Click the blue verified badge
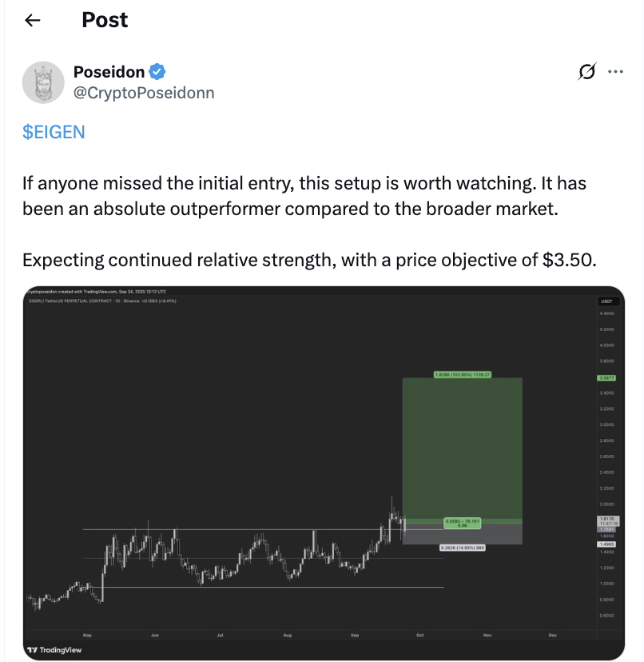Viewport: 644px width, 662px height. (158, 72)
